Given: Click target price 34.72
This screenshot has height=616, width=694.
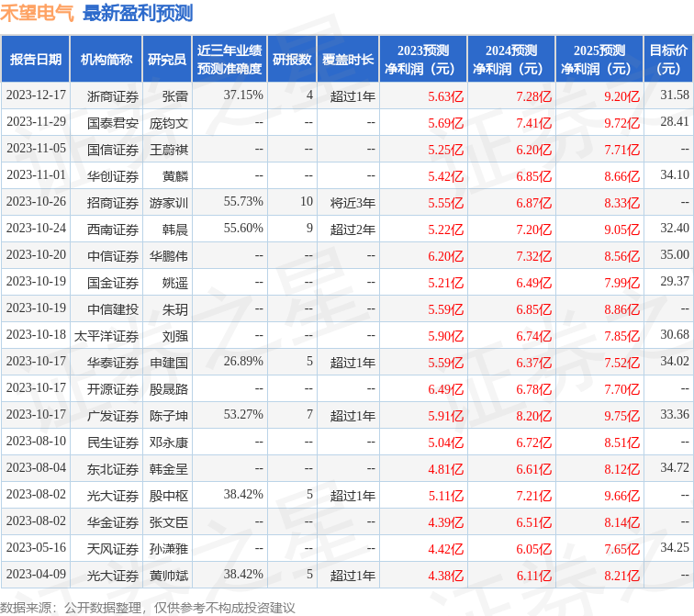Looking at the screenshot, I should [675, 468].
